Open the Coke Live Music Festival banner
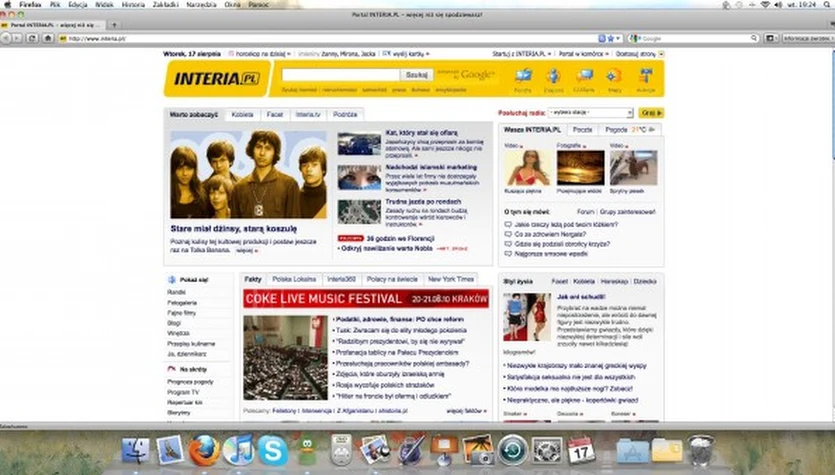The width and height of the screenshot is (835, 475). point(365,298)
